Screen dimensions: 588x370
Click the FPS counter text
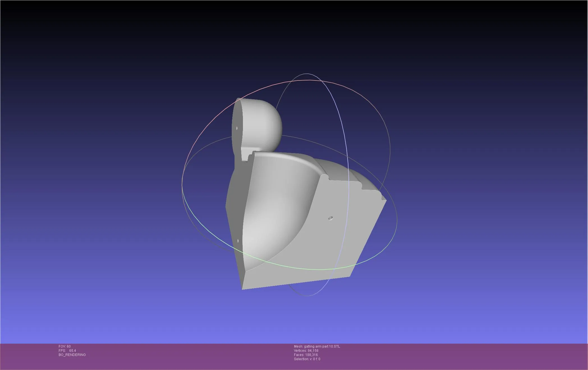[67, 351]
